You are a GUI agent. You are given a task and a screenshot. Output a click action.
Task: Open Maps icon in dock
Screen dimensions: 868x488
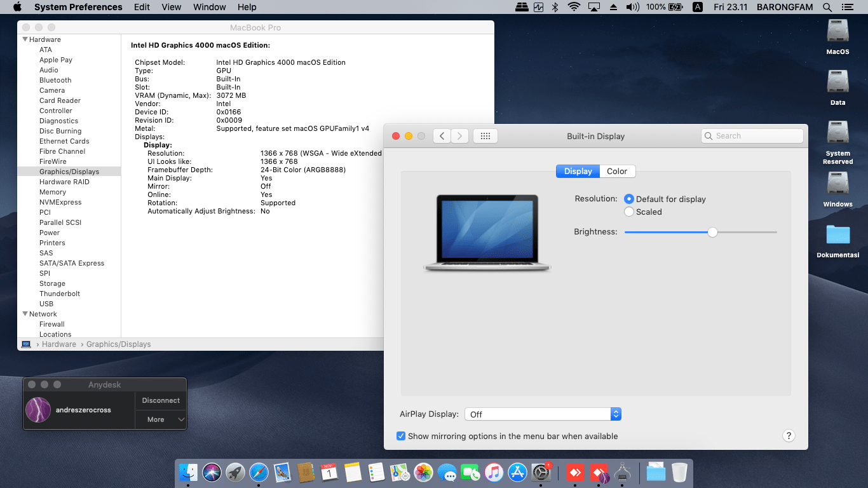400,472
